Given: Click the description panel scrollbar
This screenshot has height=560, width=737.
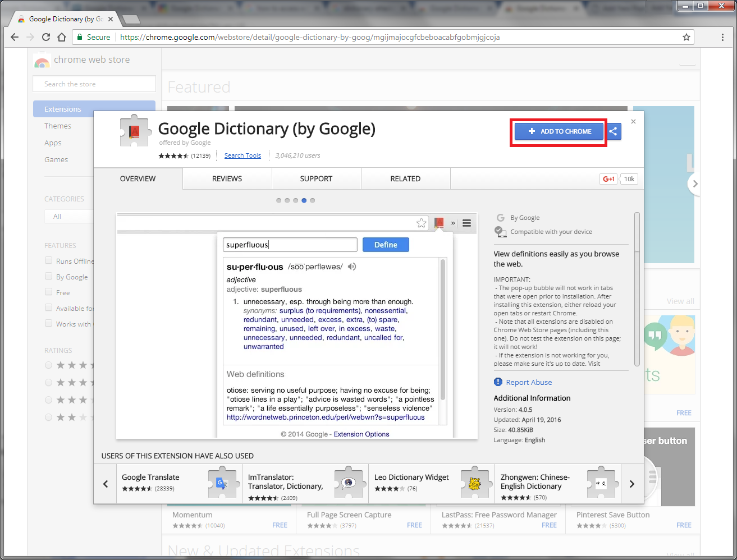Looking at the screenshot, I should coord(637,289).
